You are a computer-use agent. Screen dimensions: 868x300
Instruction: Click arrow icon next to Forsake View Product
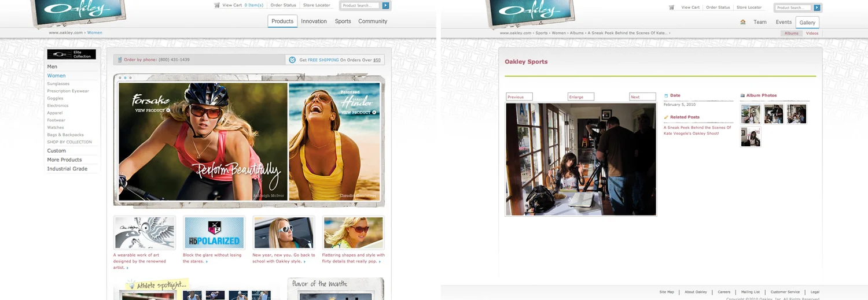[x=168, y=110]
